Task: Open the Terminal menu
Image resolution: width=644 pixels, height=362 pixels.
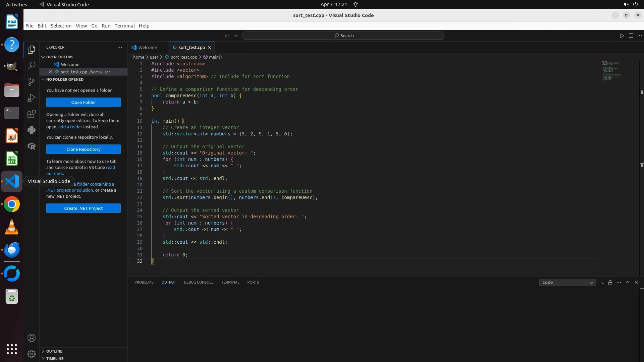Action: [124, 26]
